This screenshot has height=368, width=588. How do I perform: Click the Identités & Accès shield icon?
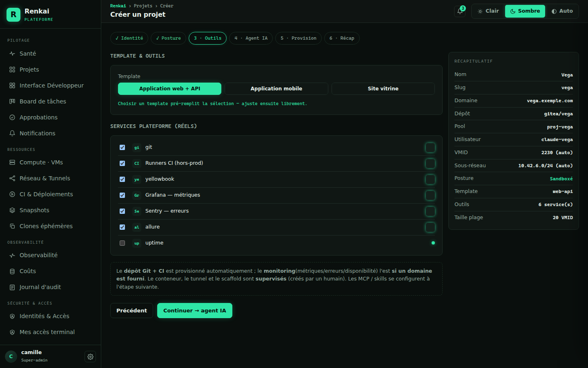pos(12,316)
